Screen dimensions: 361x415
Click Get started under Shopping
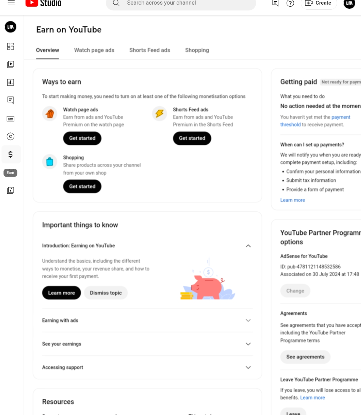tap(82, 186)
